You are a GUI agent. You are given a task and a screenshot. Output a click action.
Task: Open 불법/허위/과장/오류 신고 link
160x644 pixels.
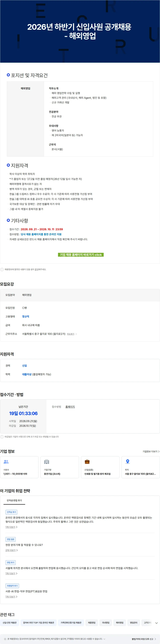click(x=144, y=639)
